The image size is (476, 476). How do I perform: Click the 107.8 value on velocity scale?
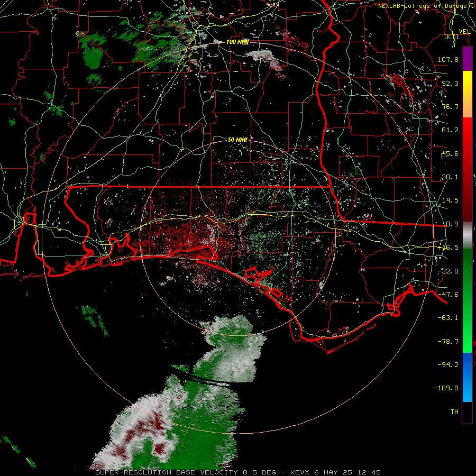click(x=448, y=59)
